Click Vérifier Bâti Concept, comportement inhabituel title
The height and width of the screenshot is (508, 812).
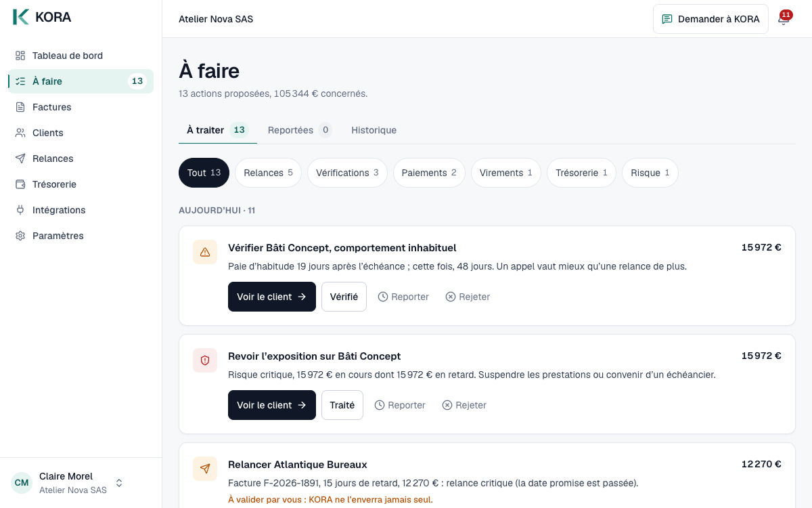click(342, 248)
